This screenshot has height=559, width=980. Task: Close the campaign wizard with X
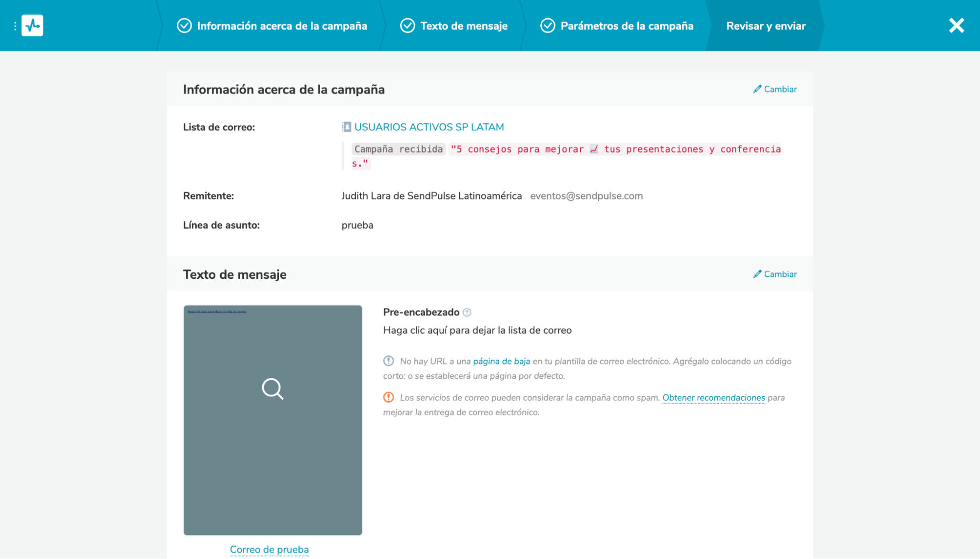956,25
